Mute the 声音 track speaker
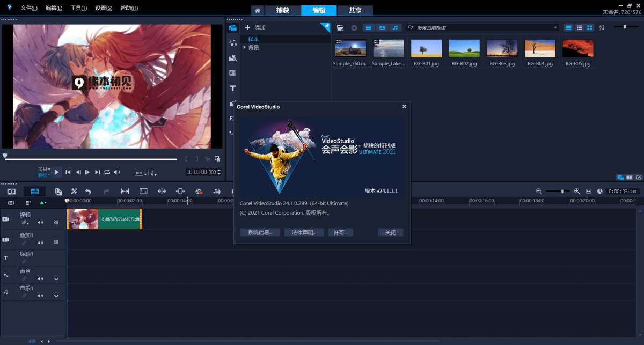 [x=40, y=279]
